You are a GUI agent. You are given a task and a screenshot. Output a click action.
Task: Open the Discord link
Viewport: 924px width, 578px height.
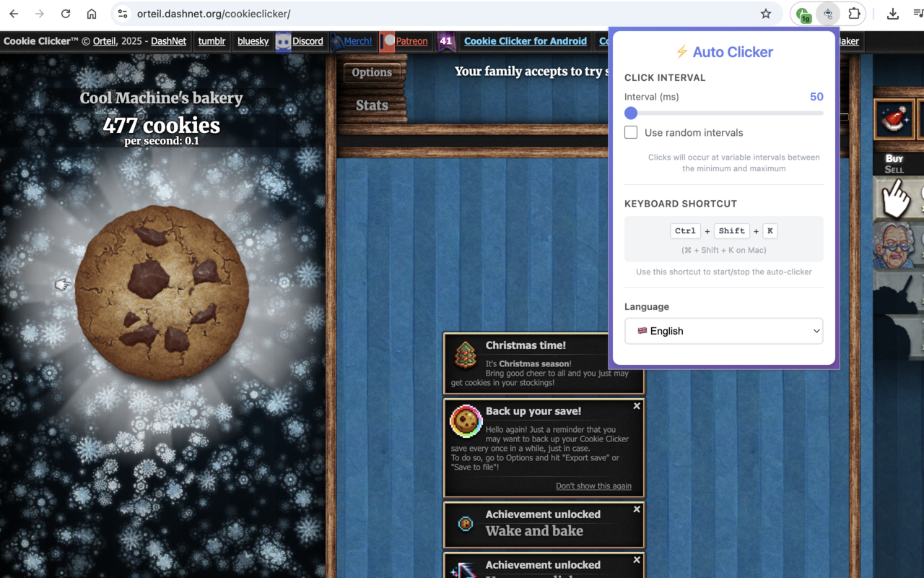pos(308,41)
